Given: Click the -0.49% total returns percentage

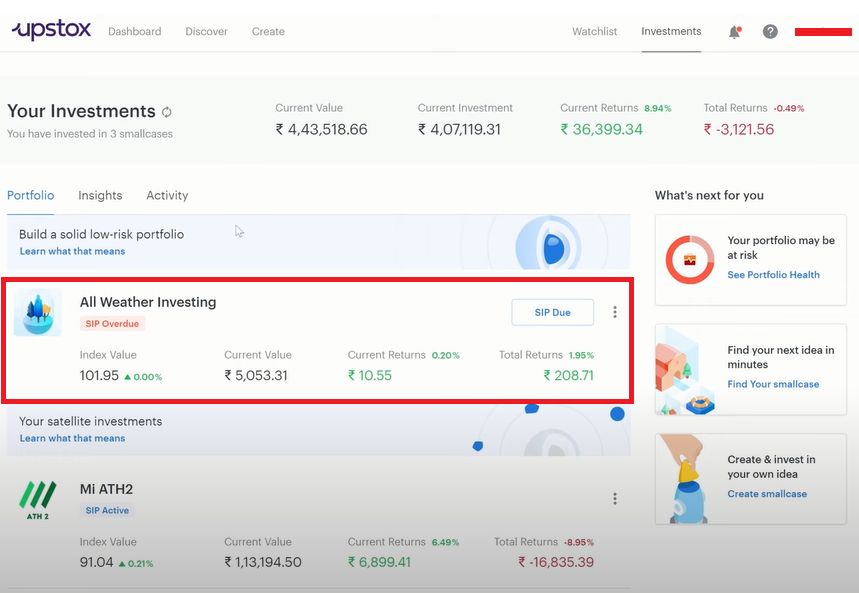Looking at the screenshot, I should pyautogui.click(x=789, y=109).
